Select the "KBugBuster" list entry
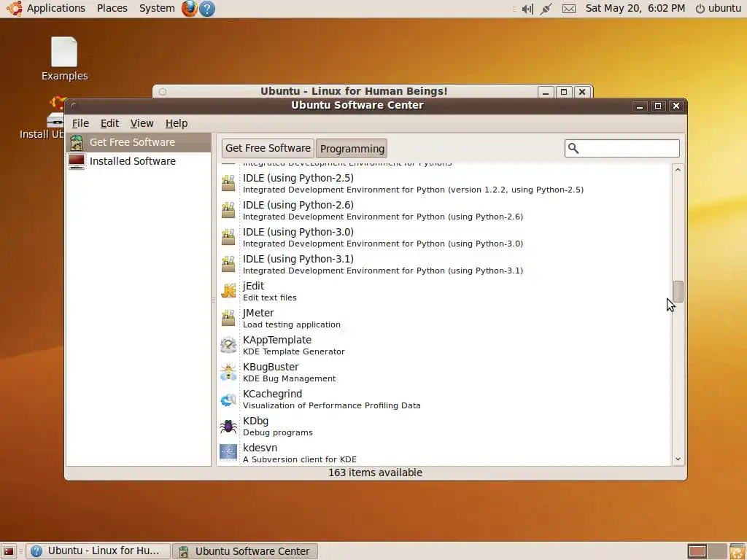The height and width of the screenshot is (560, 747). (444, 373)
